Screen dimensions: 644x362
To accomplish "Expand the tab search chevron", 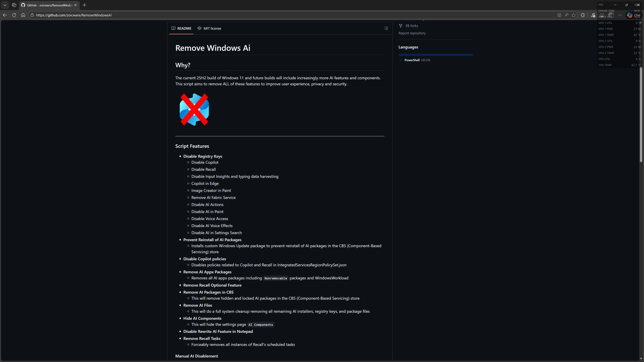I will click(x=5, y=5).
